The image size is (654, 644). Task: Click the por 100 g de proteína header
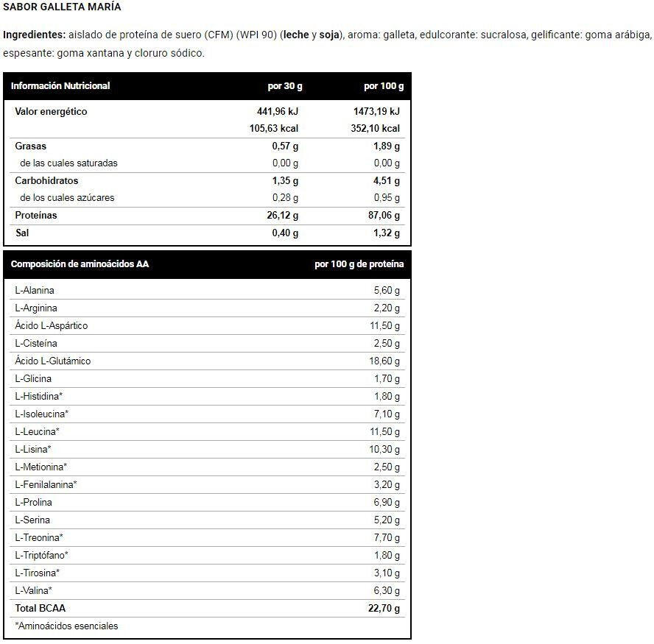(359, 263)
